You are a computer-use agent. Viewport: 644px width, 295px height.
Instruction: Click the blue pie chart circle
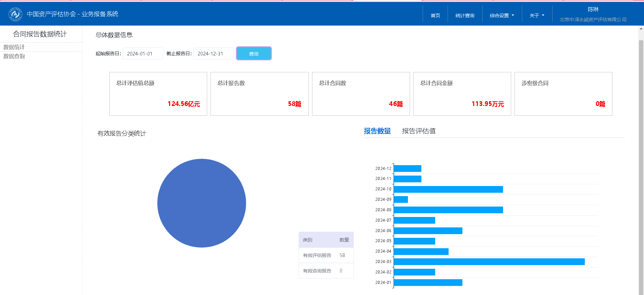click(x=202, y=203)
